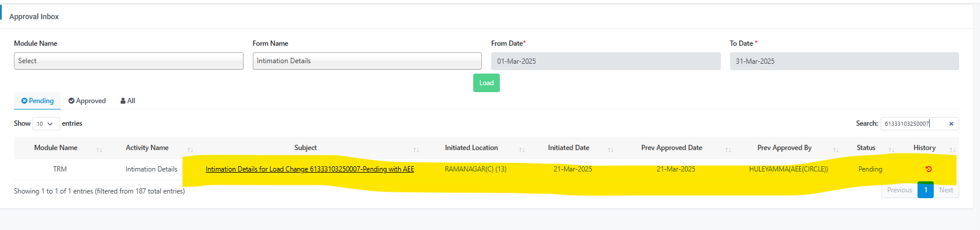Click the Subject column header
This screenshot has width=980, height=230.
[x=305, y=148]
